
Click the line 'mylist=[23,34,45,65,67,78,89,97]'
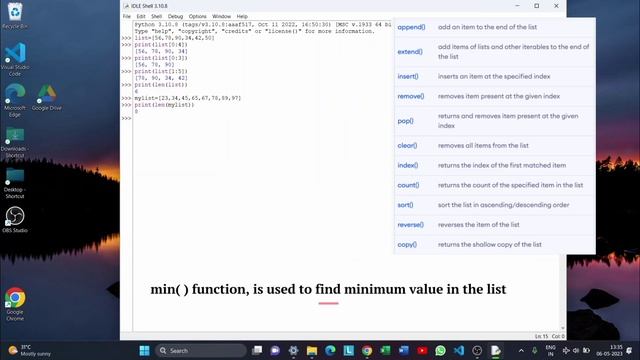[x=188, y=98]
